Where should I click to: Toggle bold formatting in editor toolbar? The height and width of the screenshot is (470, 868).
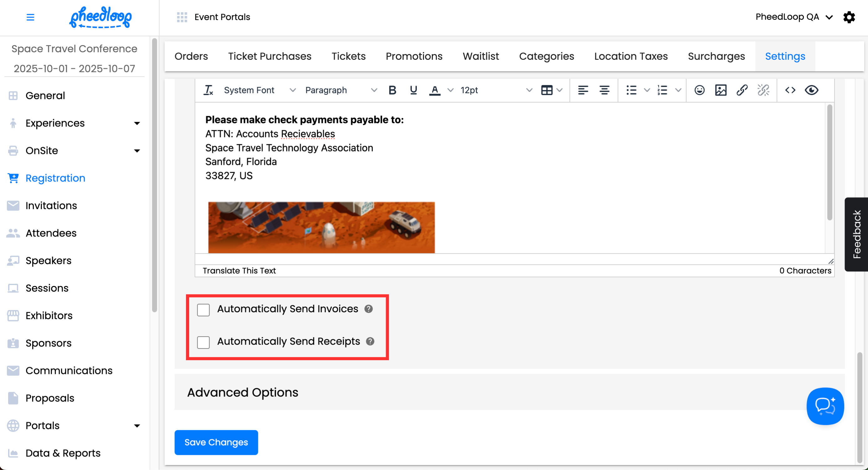[x=392, y=90]
